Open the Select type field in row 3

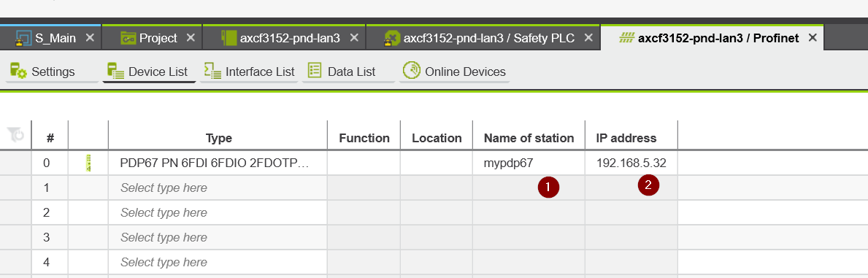tap(218, 237)
